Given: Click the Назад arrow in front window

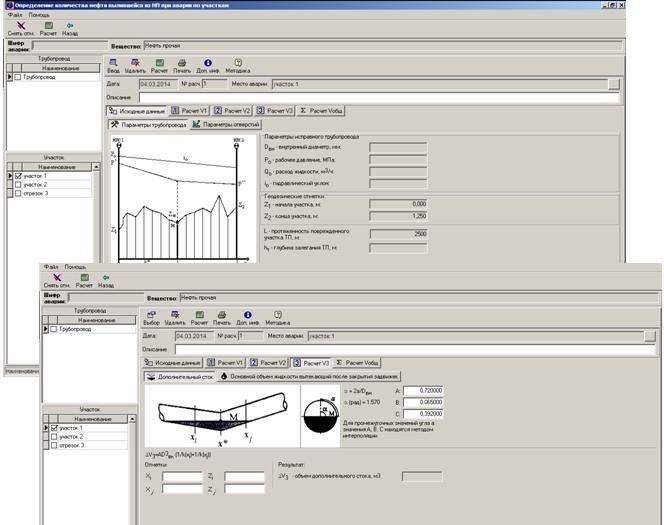Looking at the screenshot, I should tap(107, 277).
